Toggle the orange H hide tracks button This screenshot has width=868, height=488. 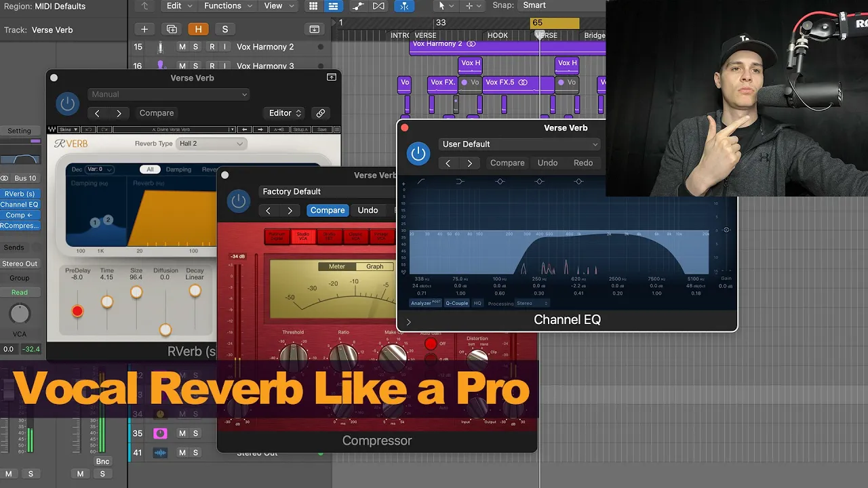(x=198, y=29)
